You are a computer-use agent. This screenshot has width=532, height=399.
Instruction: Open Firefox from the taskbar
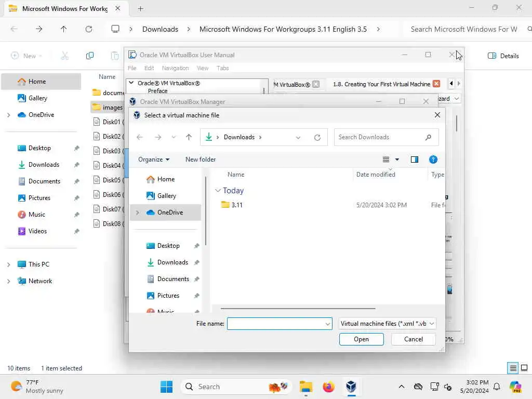pos(328,387)
